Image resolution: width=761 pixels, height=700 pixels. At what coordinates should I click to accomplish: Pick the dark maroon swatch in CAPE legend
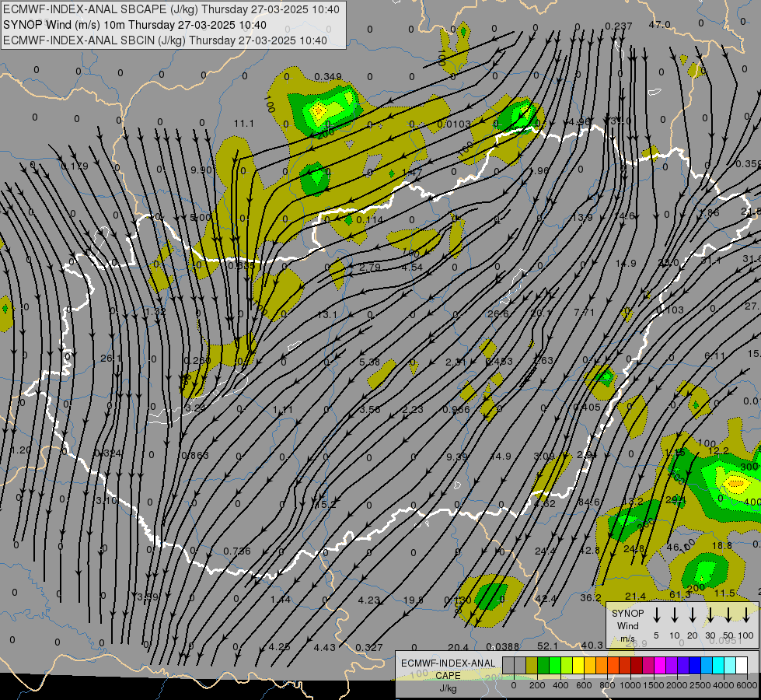click(x=637, y=666)
